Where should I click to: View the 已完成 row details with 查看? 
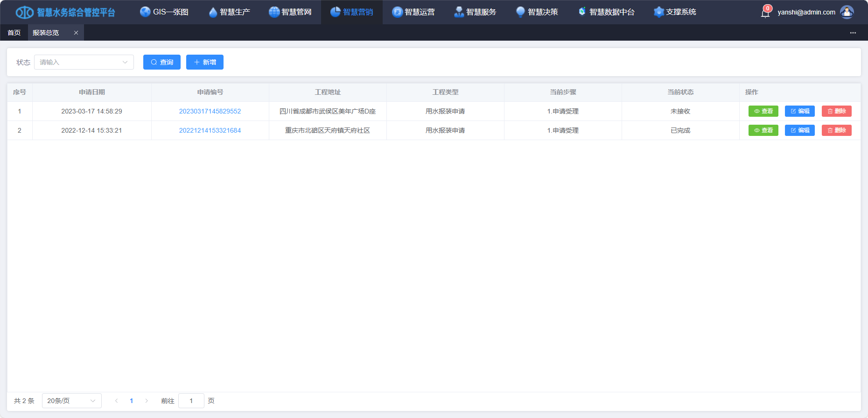(x=763, y=130)
